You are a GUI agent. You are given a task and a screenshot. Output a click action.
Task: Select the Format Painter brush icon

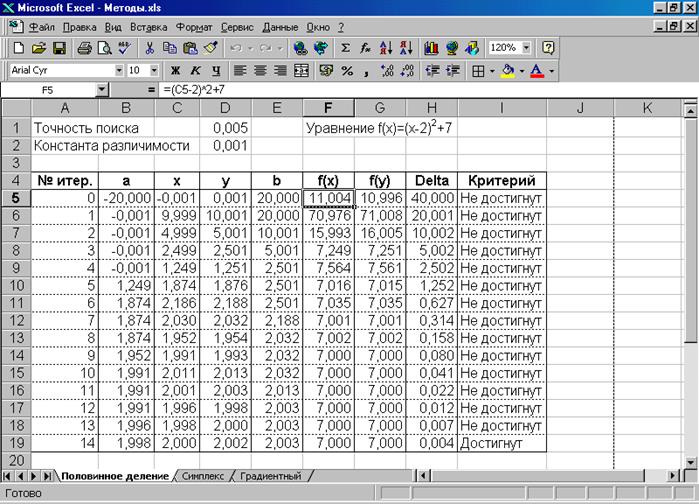(x=210, y=48)
